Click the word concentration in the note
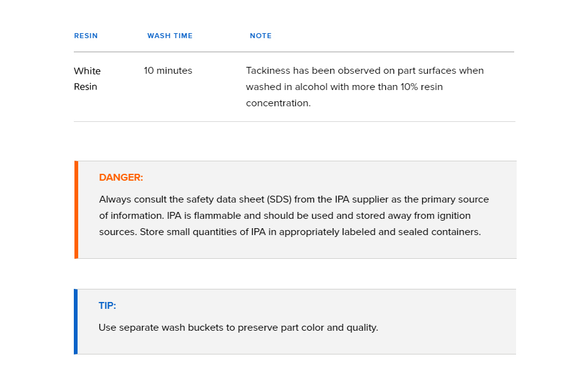 pyautogui.click(x=278, y=103)
